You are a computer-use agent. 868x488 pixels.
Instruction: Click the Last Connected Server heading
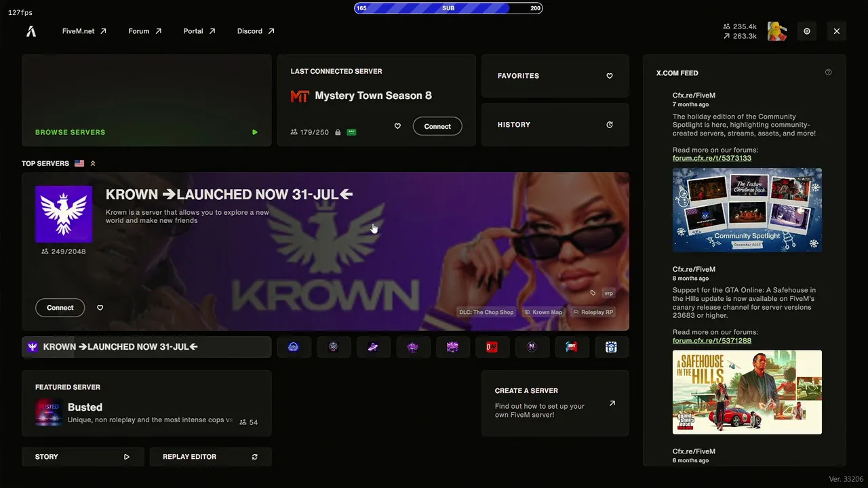pyautogui.click(x=336, y=71)
